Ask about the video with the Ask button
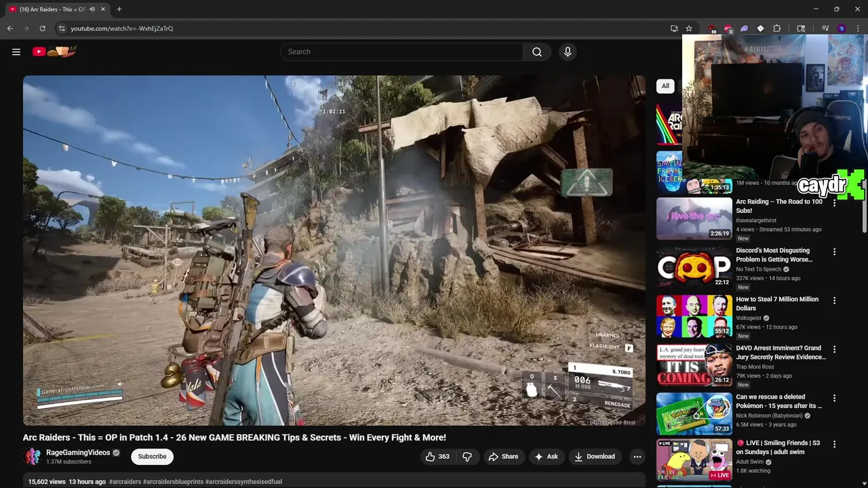Screen dimensions: 868x488 [x=546, y=457]
